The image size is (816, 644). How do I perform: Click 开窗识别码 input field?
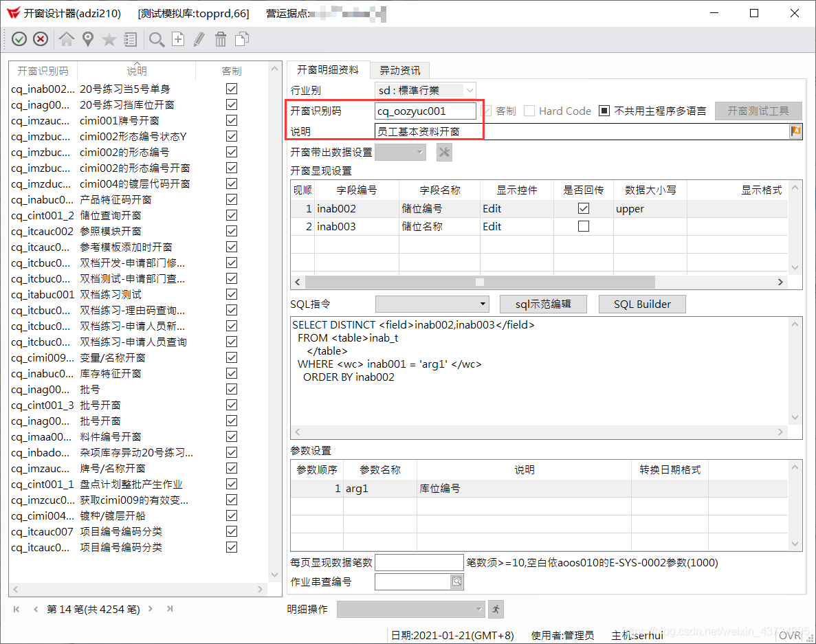pos(425,111)
